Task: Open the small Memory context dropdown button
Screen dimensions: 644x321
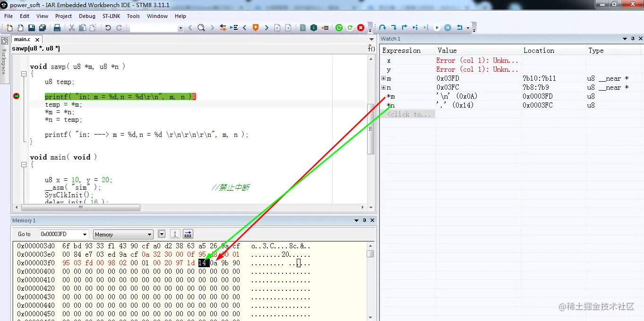Action: tap(162, 234)
